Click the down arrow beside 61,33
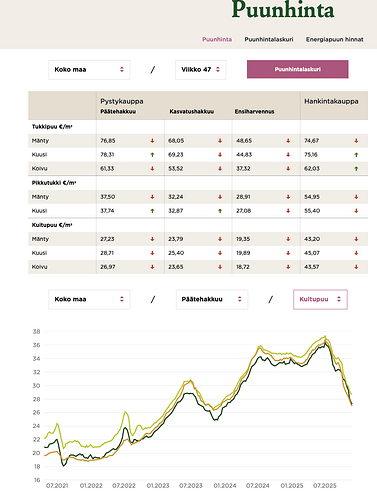This screenshot has height=500, width=377. (x=152, y=169)
